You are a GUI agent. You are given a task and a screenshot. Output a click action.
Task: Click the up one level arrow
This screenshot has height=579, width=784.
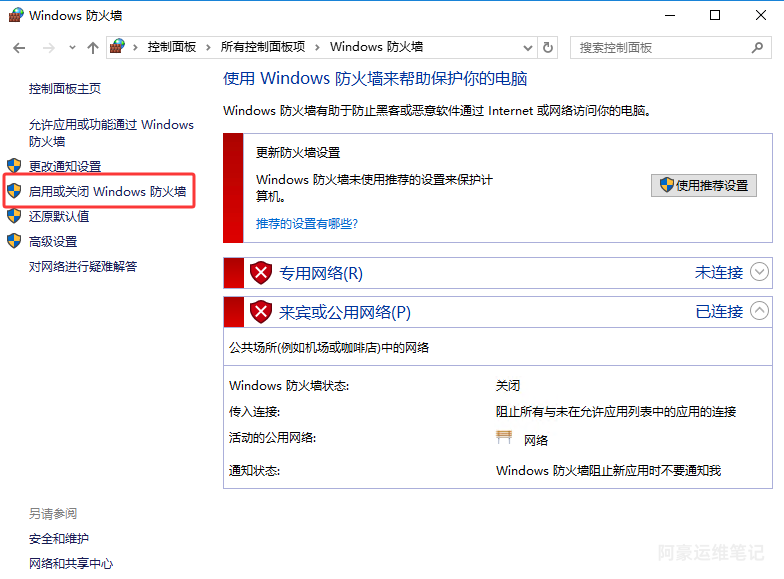click(x=93, y=48)
